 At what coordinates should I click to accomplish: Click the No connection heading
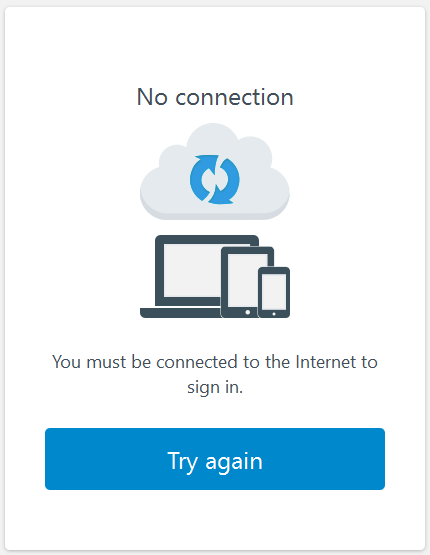[x=215, y=97]
